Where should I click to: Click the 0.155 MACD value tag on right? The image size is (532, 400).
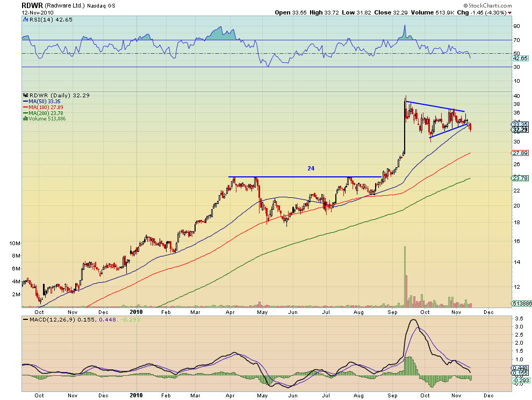coord(520,373)
